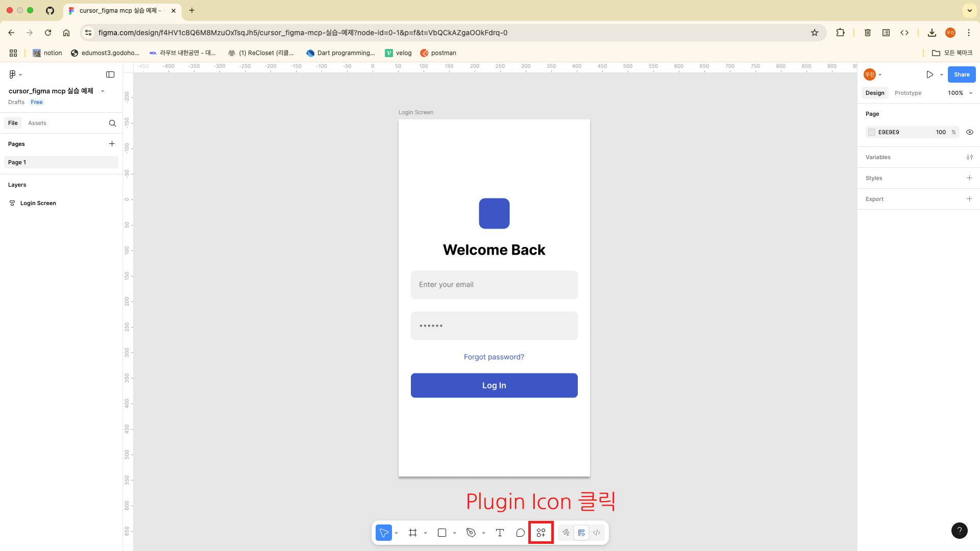Open the plugins and widgets Actions icon
980x551 pixels.
pyautogui.click(x=541, y=533)
